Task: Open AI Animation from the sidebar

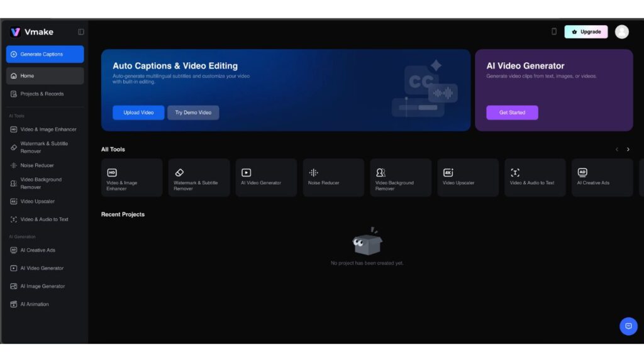Action: coord(34,304)
